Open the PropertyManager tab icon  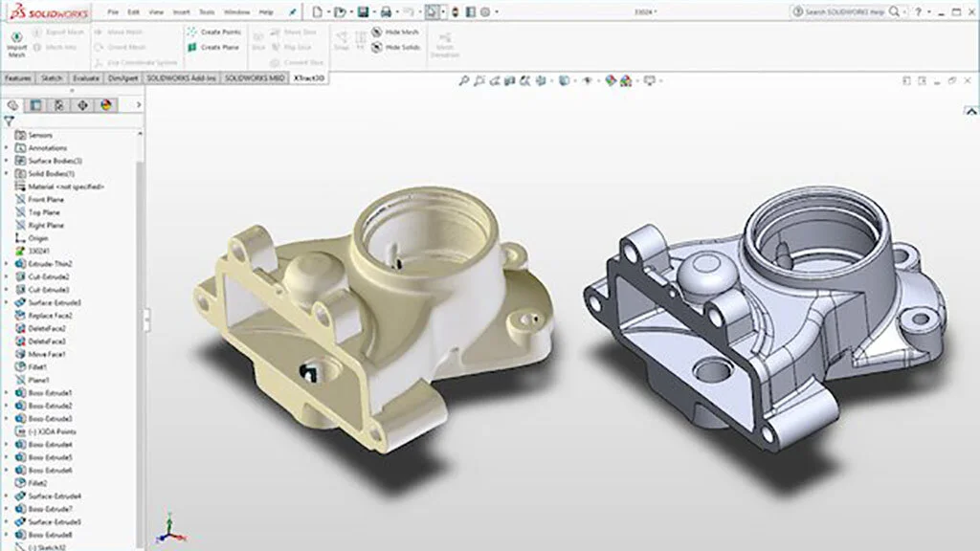(35, 105)
